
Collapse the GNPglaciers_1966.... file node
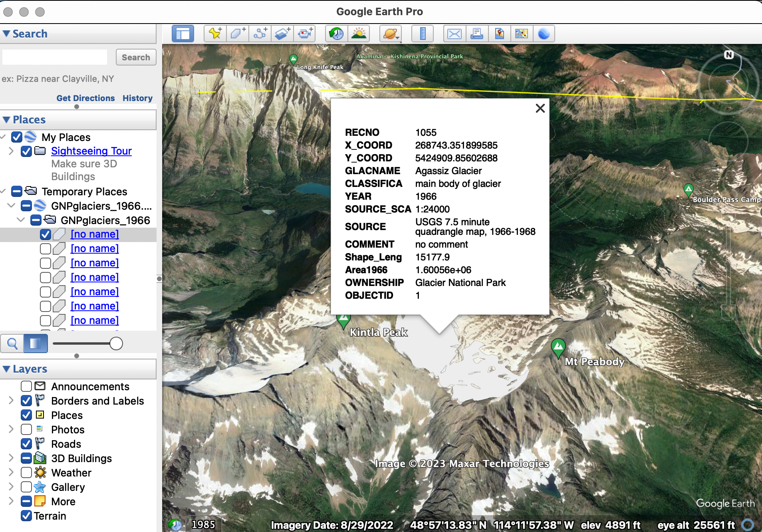coord(11,206)
